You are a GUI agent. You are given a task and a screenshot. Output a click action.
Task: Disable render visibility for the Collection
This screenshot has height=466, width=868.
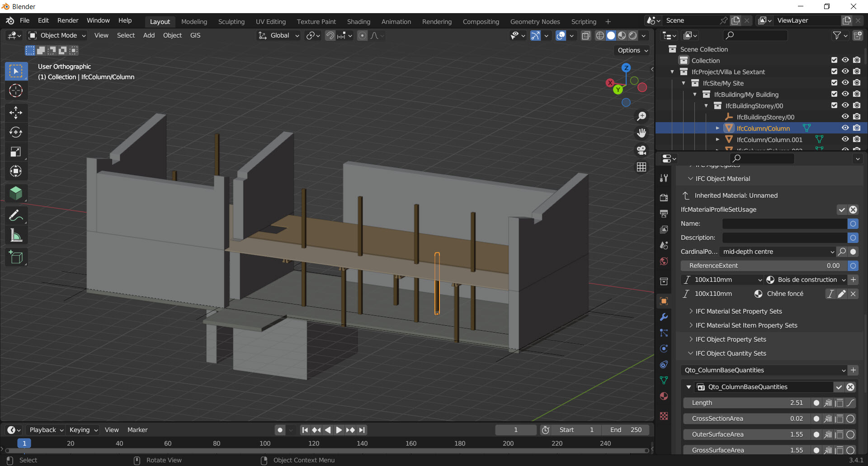point(857,60)
